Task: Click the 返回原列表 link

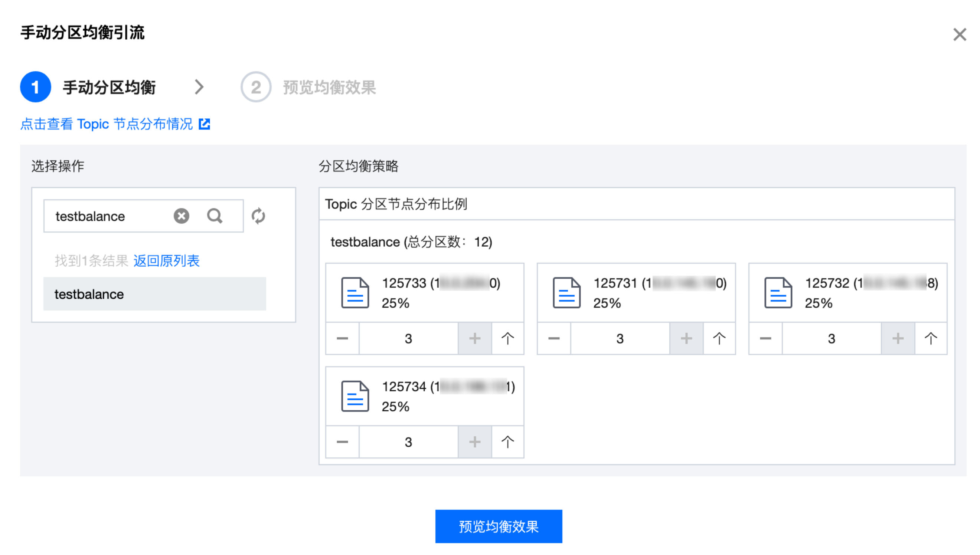Action: (166, 261)
